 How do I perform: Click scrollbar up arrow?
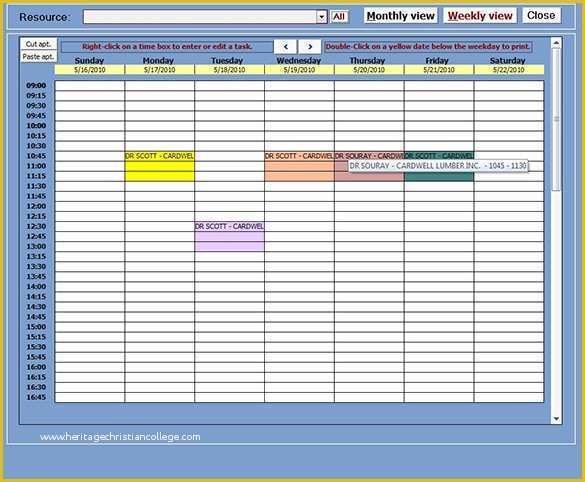[x=556, y=43]
